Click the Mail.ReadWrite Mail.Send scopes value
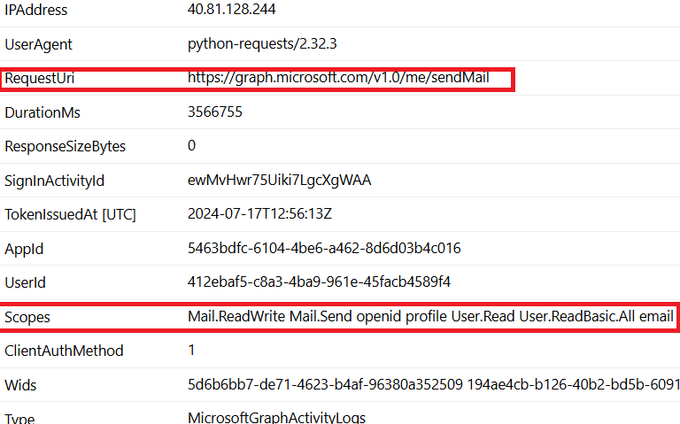680x424 pixels. pos(430,316)
